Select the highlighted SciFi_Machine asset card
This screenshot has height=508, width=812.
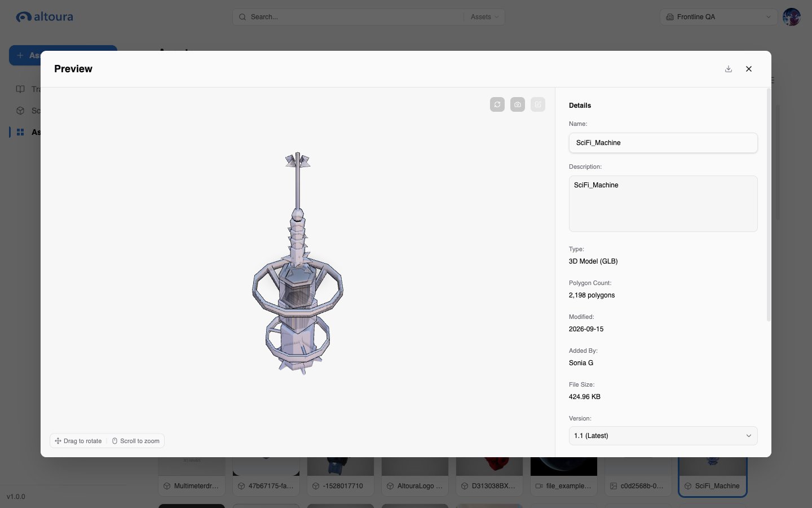[713, 477]
